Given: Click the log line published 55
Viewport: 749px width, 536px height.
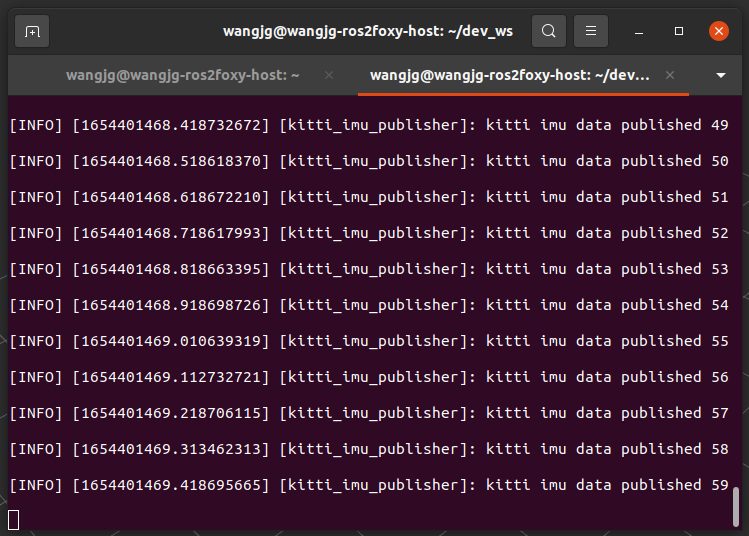Looking at the screenshot, I should 369,341.
